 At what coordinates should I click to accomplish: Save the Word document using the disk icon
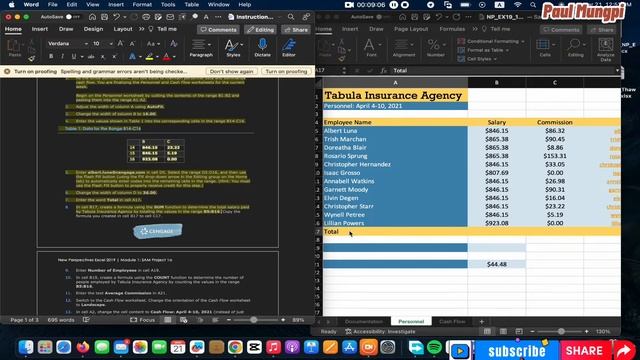pyautogui.click(x=104, y=17)
